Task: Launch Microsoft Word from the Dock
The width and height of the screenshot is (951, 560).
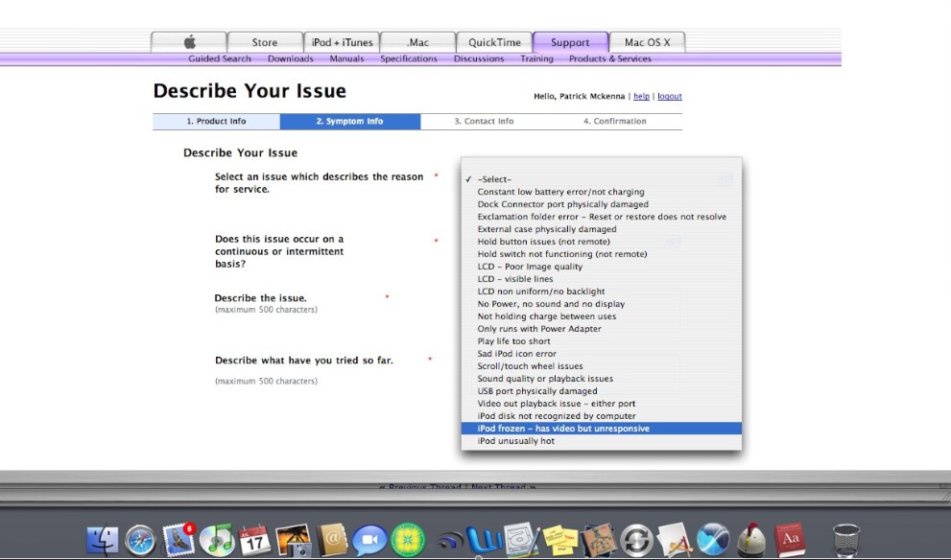Action: click(484, 540)
